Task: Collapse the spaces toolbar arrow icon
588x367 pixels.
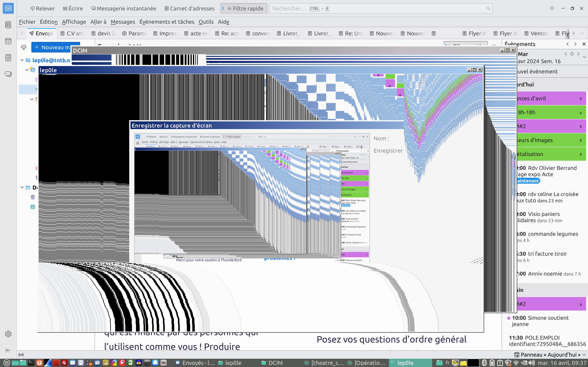Action: tap(8, 350)
